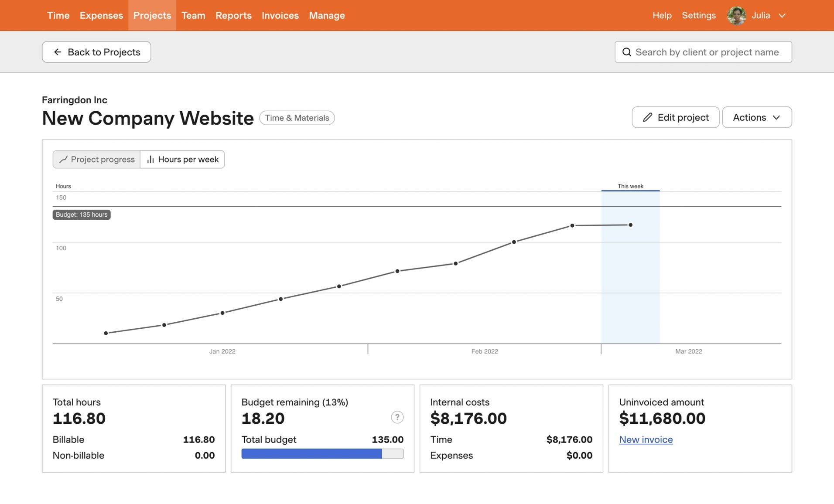Open the Julia account dropdown chevron
The image size is (834, 504).
tap(782, 16)
